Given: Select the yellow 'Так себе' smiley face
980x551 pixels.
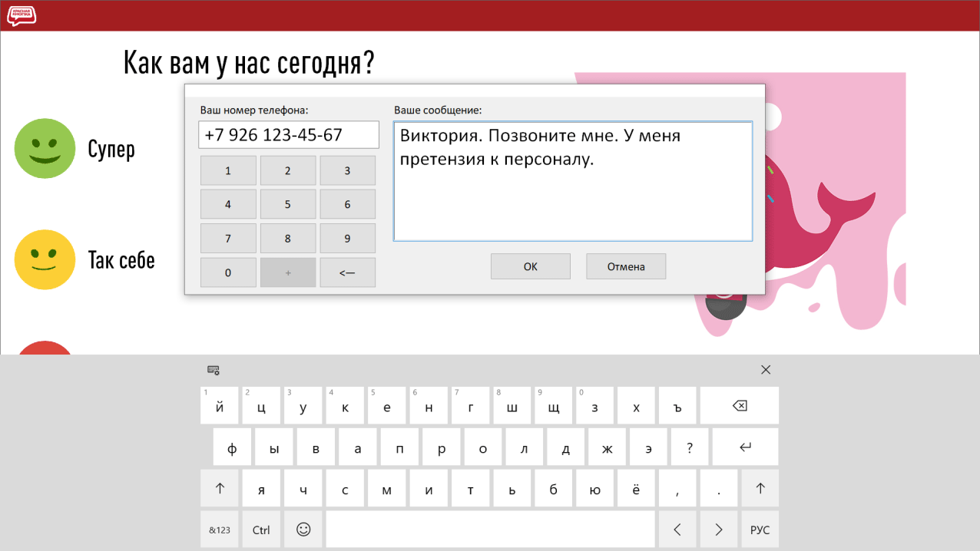Looking at the screenshot, I should coord(45,259).
